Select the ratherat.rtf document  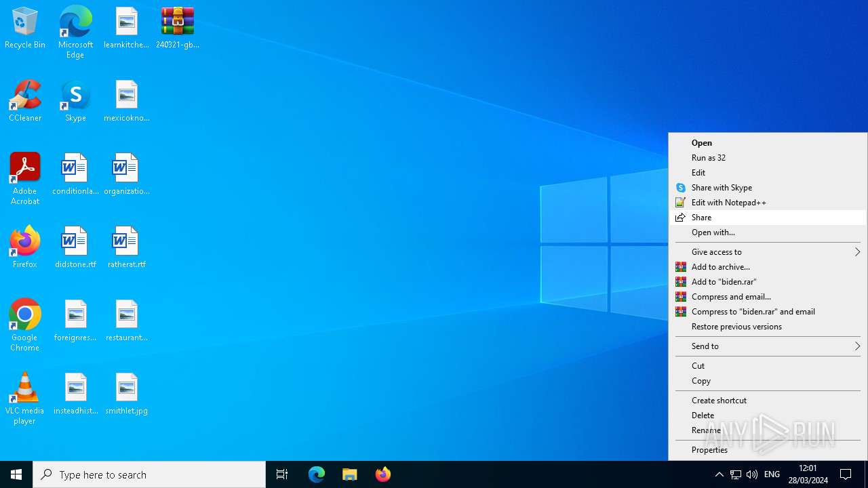coord(126,248)
